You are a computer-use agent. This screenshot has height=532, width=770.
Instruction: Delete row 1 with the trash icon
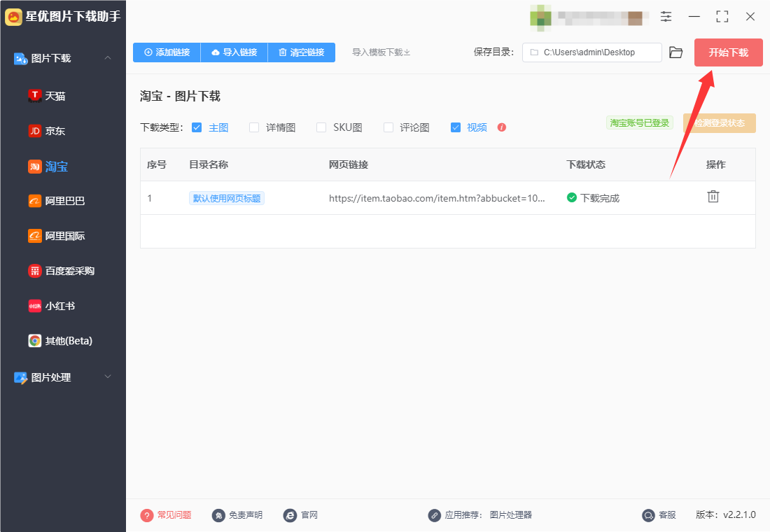coord(713,197)
